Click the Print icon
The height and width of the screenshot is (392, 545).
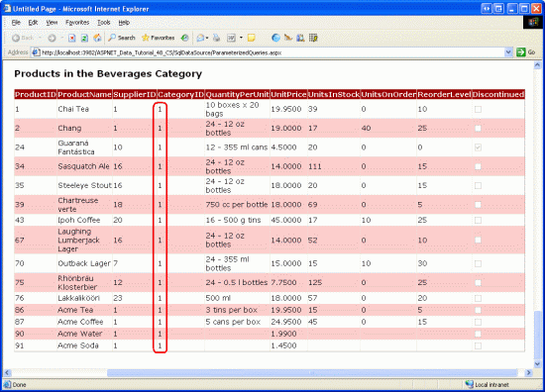(x=217, y=38)
